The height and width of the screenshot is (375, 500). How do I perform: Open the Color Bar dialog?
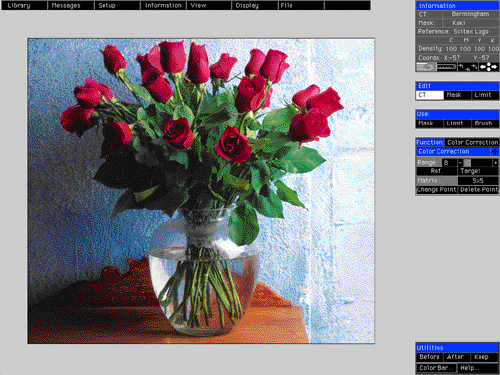(x=436, y=368)
